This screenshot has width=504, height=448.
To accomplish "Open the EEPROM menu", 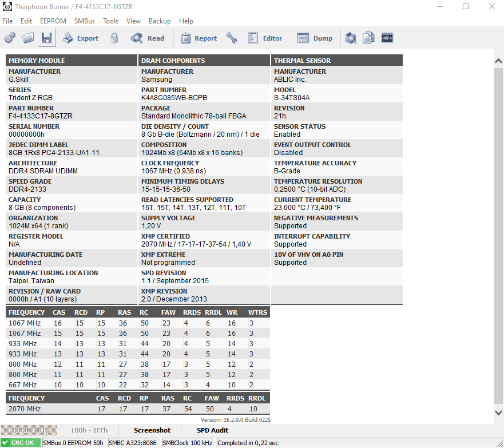I will pos(53,21).
